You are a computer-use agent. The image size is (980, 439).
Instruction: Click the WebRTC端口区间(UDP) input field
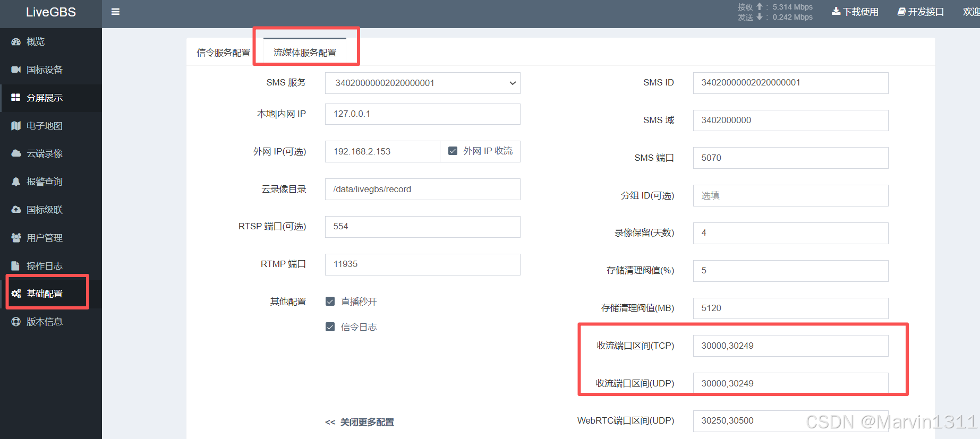coord(790,421)
